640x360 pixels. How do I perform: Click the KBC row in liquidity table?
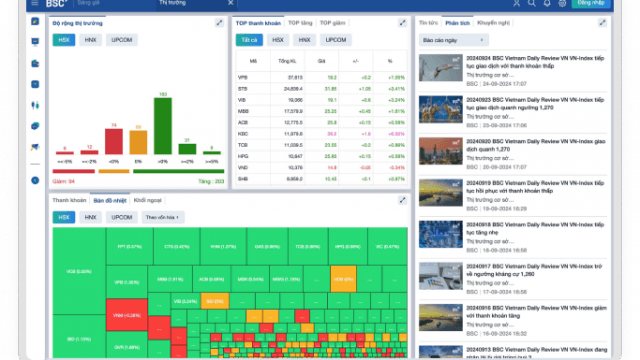[321, 134]
